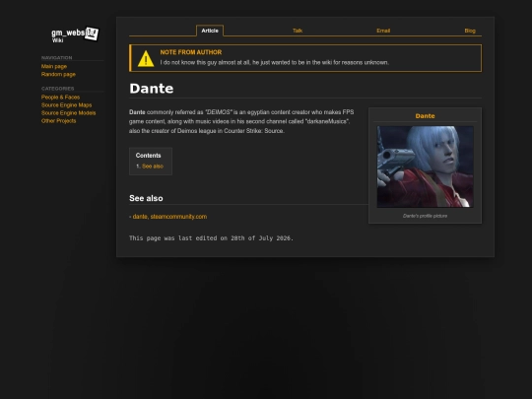Open Source Engine Models category
The width and height of the screenshot is (532, 399).
[x=69, y=113]
